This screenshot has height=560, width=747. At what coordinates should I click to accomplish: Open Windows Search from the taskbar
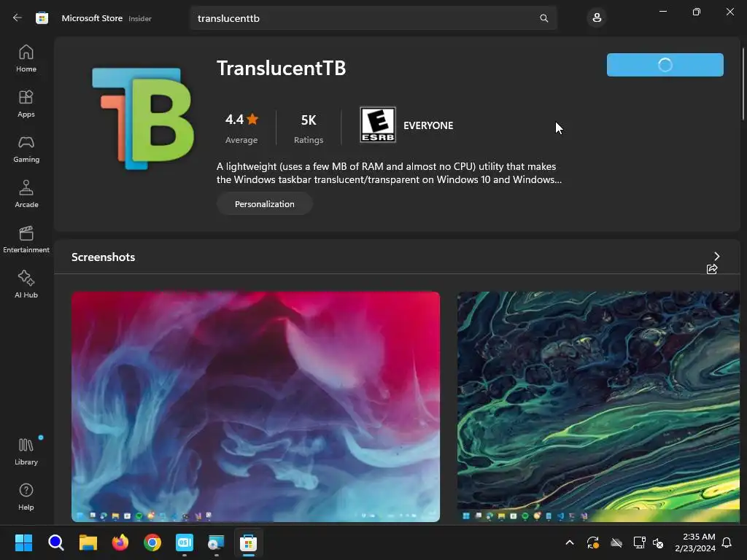(x=55, y=542)
